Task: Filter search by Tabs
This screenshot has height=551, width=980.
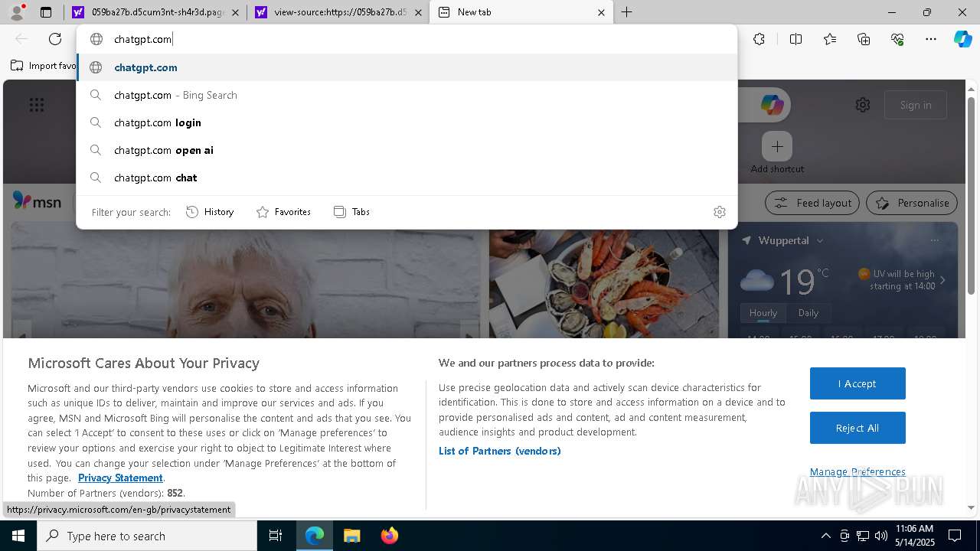Action: (351, 212)
